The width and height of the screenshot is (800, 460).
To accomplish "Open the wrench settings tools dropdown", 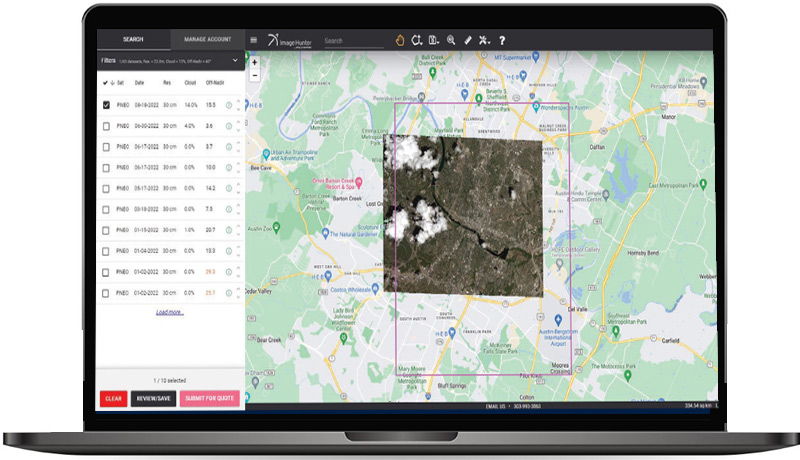I will (485, 40).
